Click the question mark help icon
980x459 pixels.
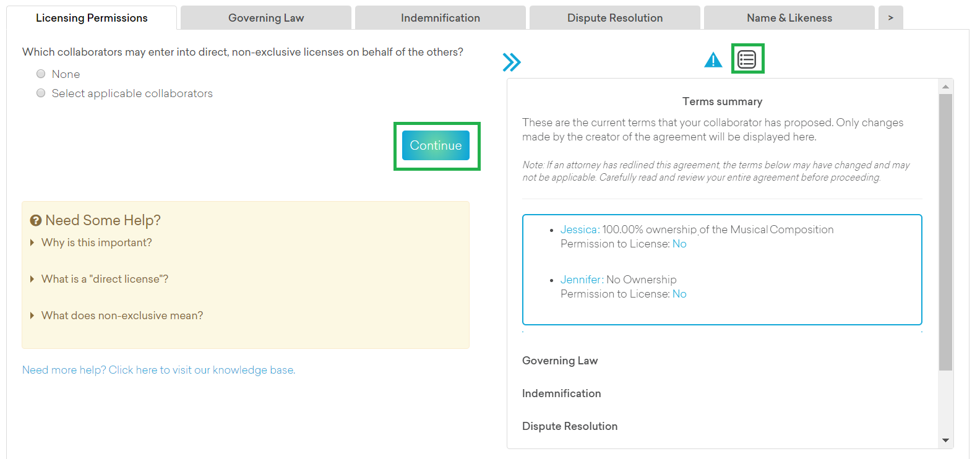tap(36, 221)
